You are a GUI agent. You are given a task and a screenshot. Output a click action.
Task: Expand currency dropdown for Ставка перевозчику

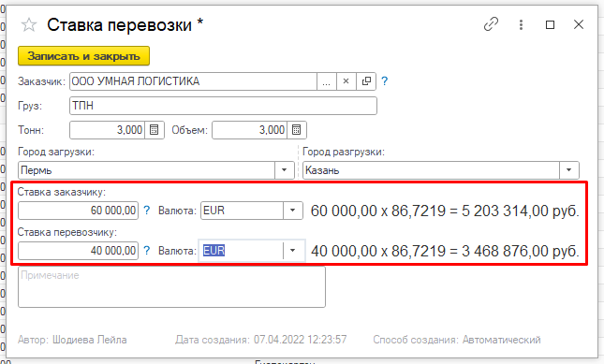coord(293,251)
